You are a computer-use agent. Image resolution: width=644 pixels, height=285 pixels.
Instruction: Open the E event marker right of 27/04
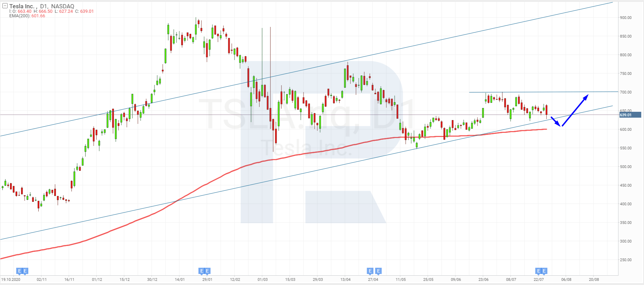[x=378, y=271]
